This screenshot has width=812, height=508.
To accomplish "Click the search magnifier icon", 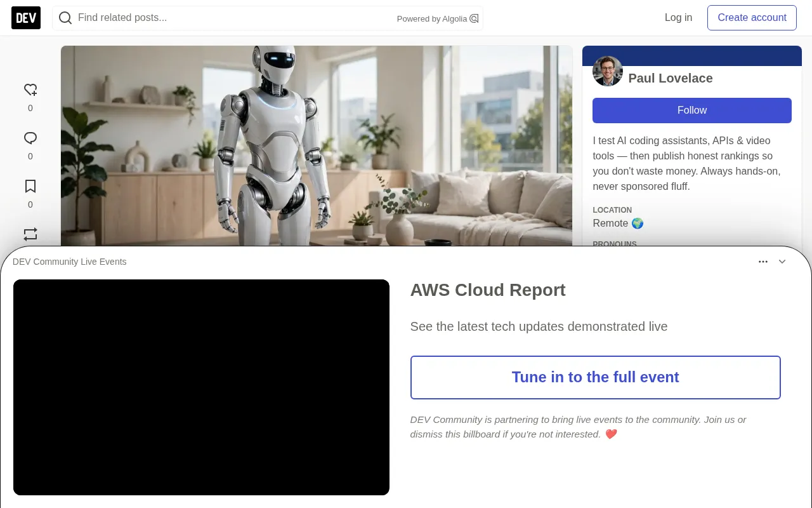I will point(65,18).
